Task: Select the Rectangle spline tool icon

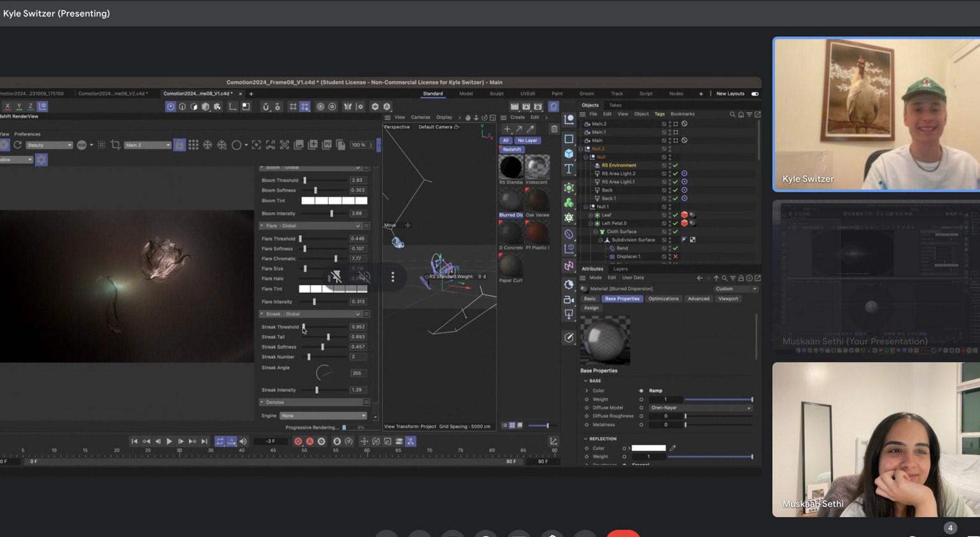Action: (x=569, y=138)
